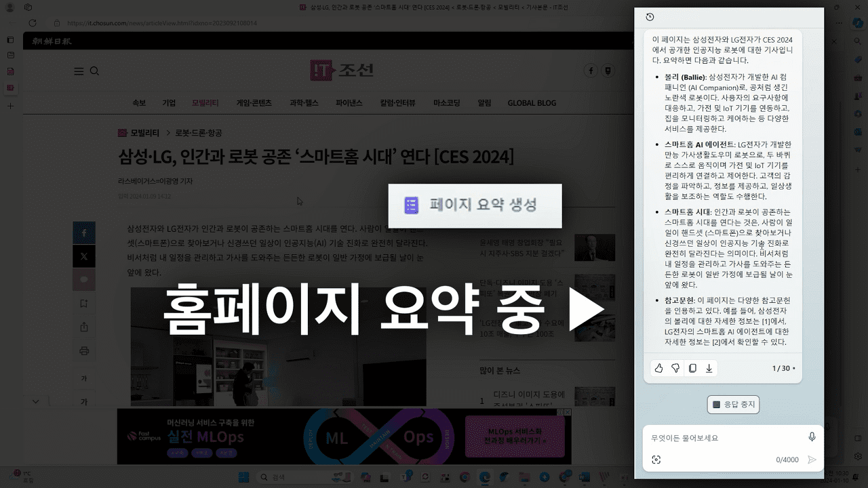Collapse the left share toolbar with the chevron
868x488 pixels.
point(35,401)
